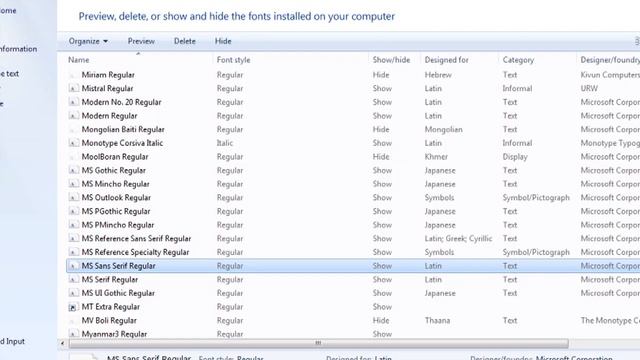Click Symbol/Pictograph category for MS Outlook Regular
Image resolution: width=640 pixels, height=360 pixels.
click(x=536, y=198)
